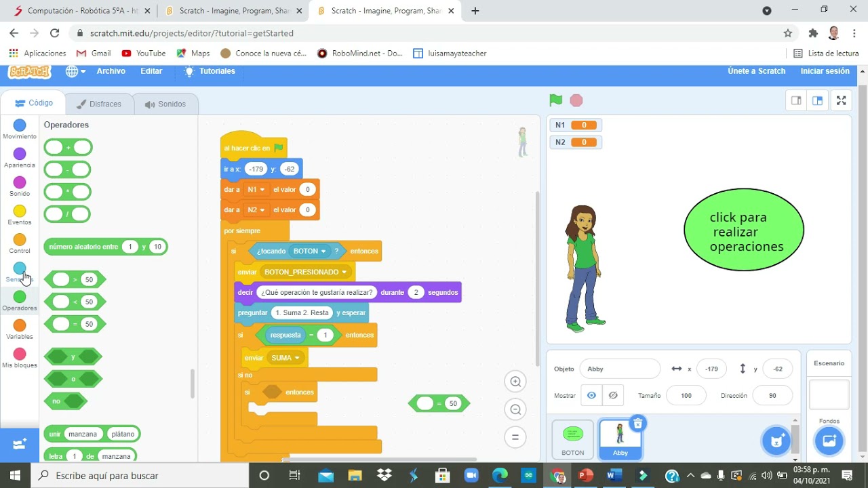
Task: Select the Sensores block category
Action: coord(20,272)
